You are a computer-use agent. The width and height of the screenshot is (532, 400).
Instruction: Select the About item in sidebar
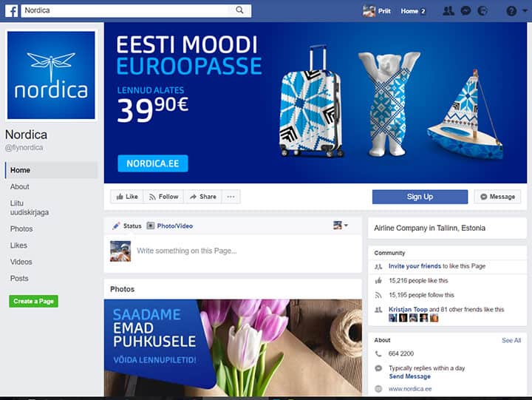click(20, 187)
